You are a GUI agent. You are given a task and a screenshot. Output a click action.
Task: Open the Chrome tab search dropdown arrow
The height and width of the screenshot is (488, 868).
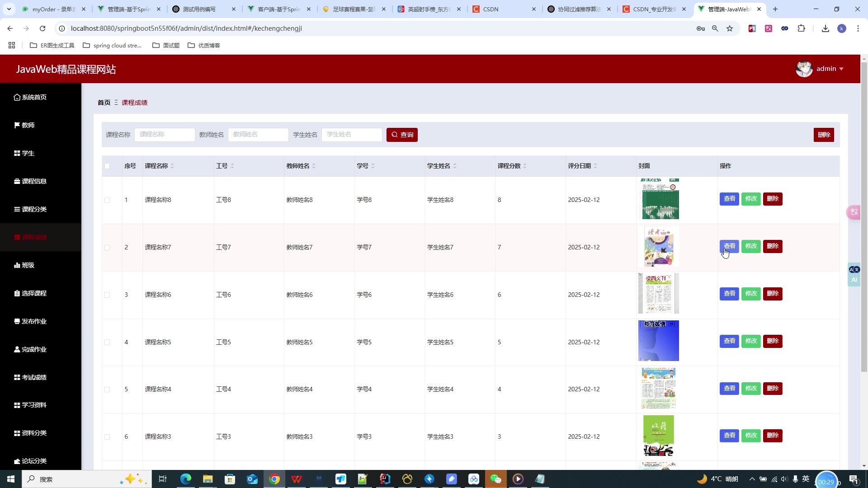pyautogui.click(x=9, y=9)
